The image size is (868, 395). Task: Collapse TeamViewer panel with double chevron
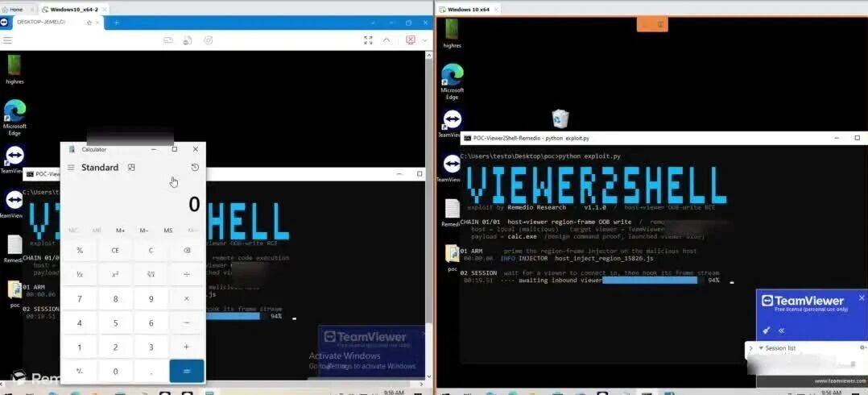tap(781, 331)
